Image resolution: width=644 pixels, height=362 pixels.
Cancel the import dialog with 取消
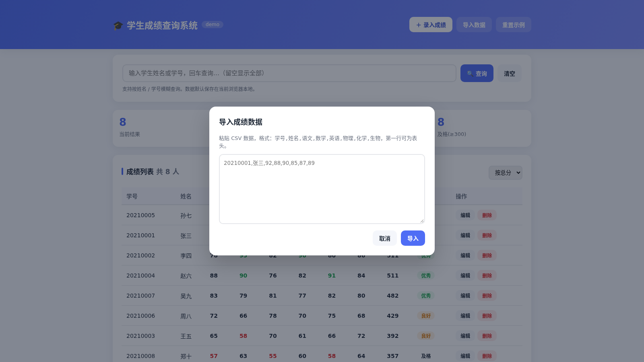(384, 238)
